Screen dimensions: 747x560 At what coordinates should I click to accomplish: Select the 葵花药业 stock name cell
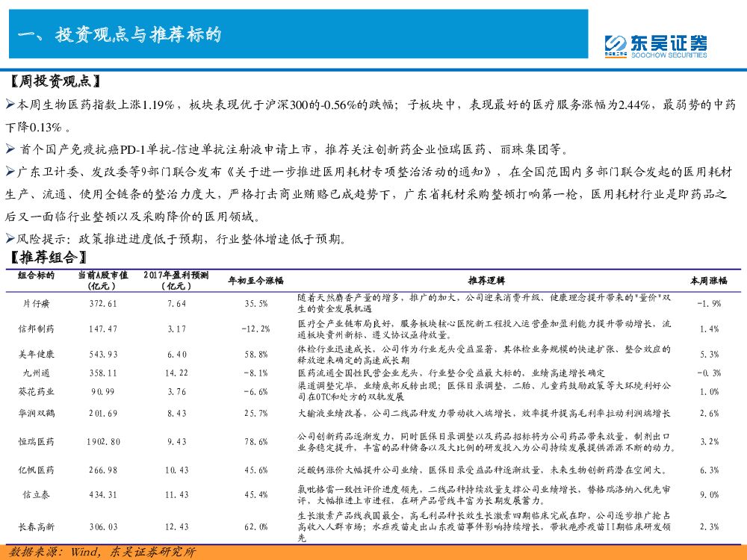pyautogui.click(x=36, y=391)
